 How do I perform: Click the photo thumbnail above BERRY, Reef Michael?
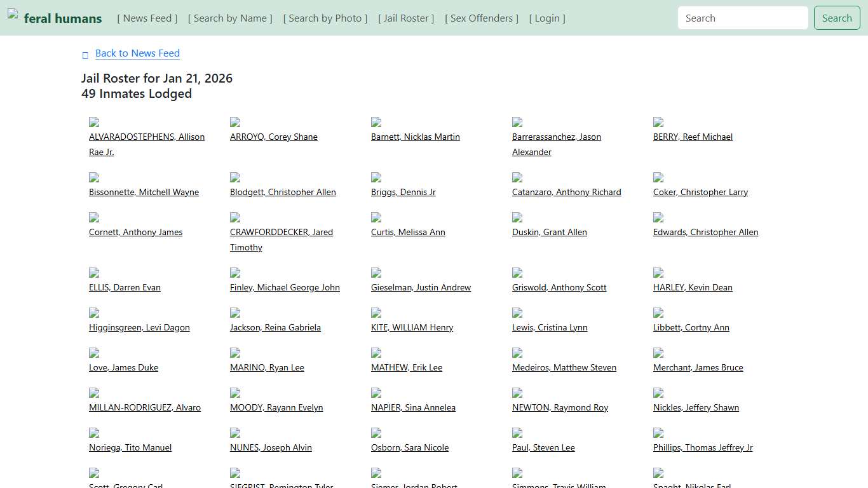point(658,122)
